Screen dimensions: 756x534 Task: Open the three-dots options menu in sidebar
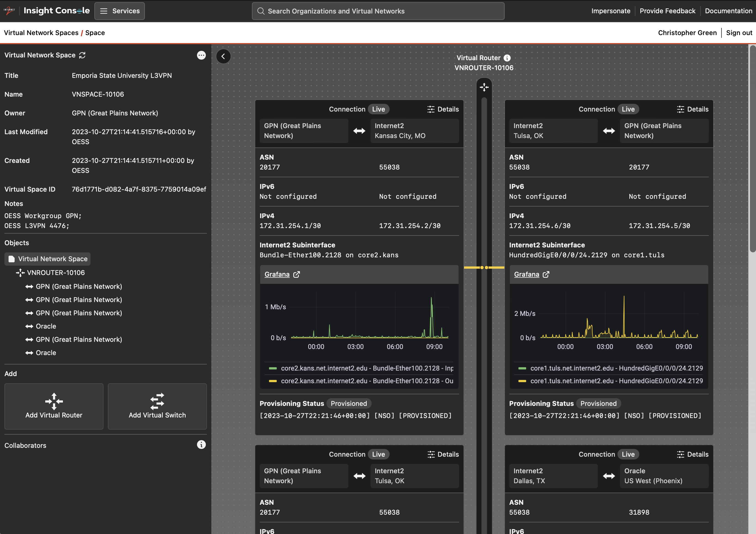click(201, 55)
